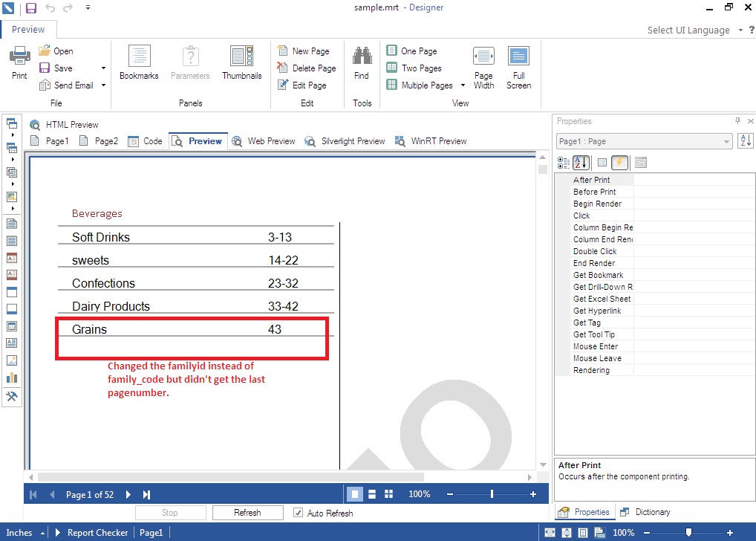Viewport: 756px width, 541px height.
Task: Click the Multiple Pages view button
Action: click(420, 85)
